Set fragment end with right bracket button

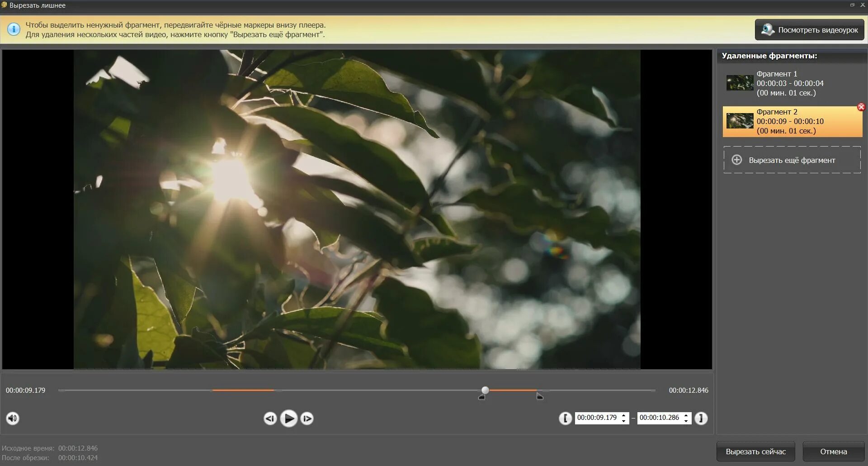(701, 418)
